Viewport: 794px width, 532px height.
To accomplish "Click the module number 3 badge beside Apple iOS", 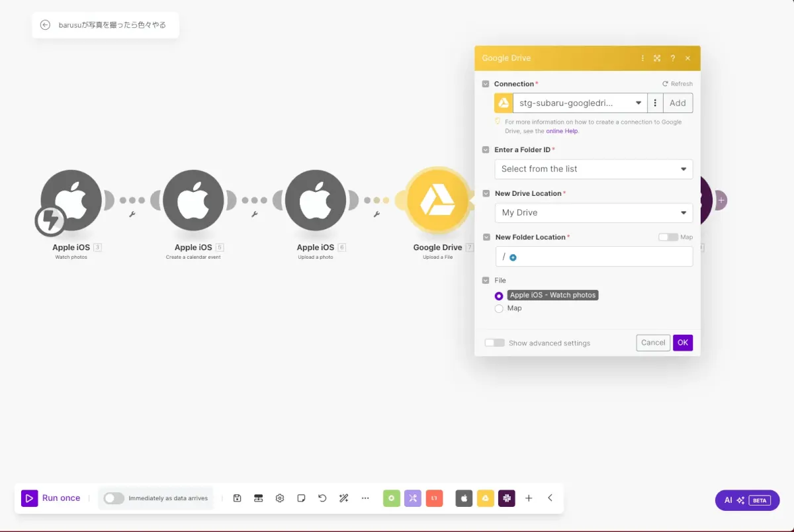I will point(97,247).
